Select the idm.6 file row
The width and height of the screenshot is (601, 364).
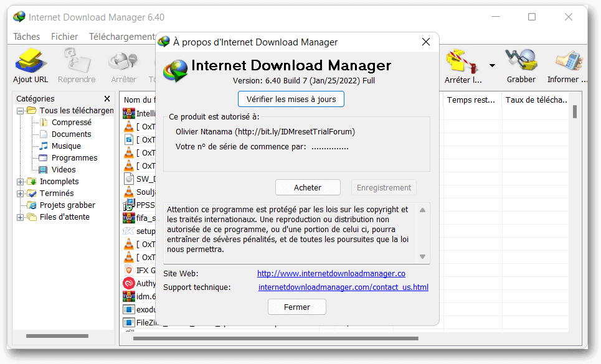pos(140,296)
